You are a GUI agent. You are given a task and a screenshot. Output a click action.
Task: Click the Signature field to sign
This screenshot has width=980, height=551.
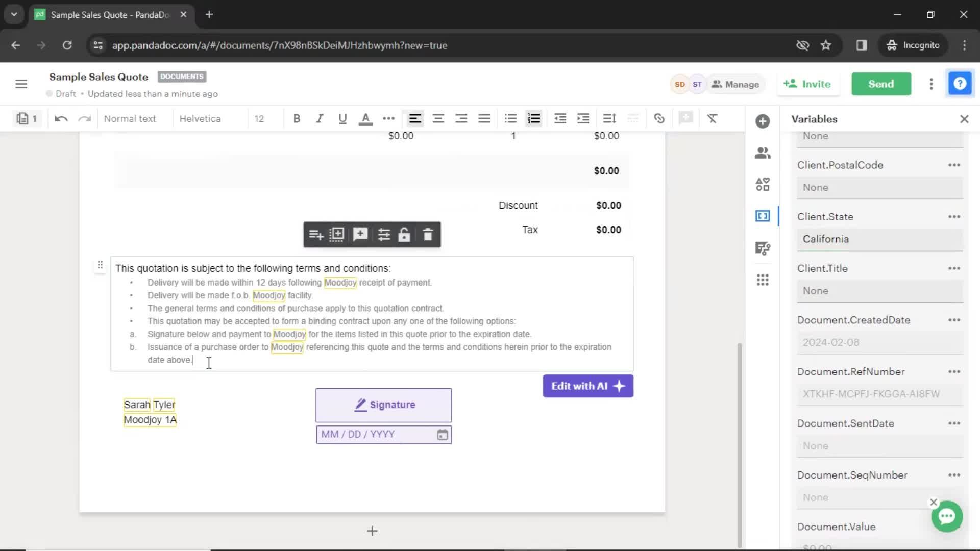click(383, 405)
